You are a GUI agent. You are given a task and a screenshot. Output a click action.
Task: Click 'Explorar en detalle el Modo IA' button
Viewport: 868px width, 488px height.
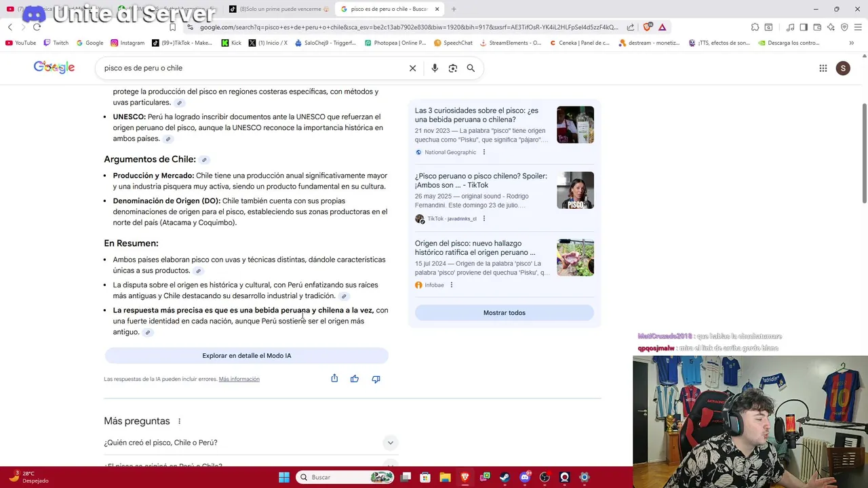247,355
